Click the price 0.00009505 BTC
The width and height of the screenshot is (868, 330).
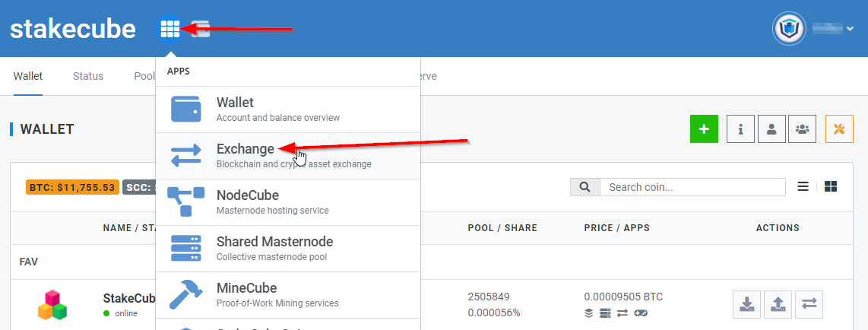pyautogui.click(x=623, y=297)
